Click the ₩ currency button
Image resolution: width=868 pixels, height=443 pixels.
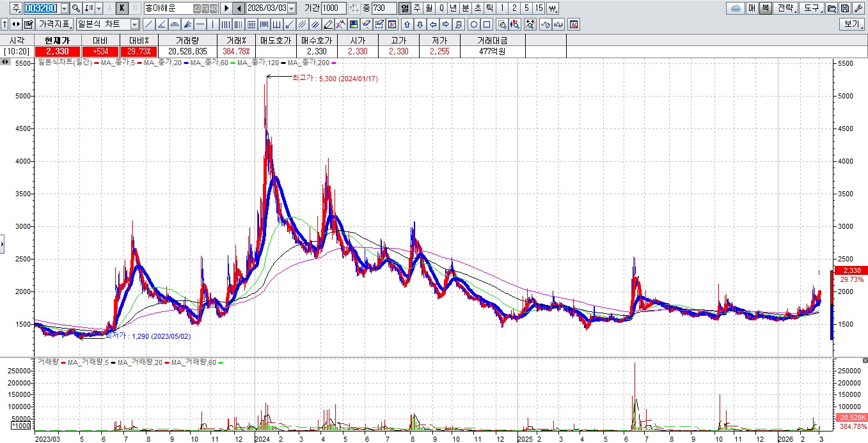point(553,8)
